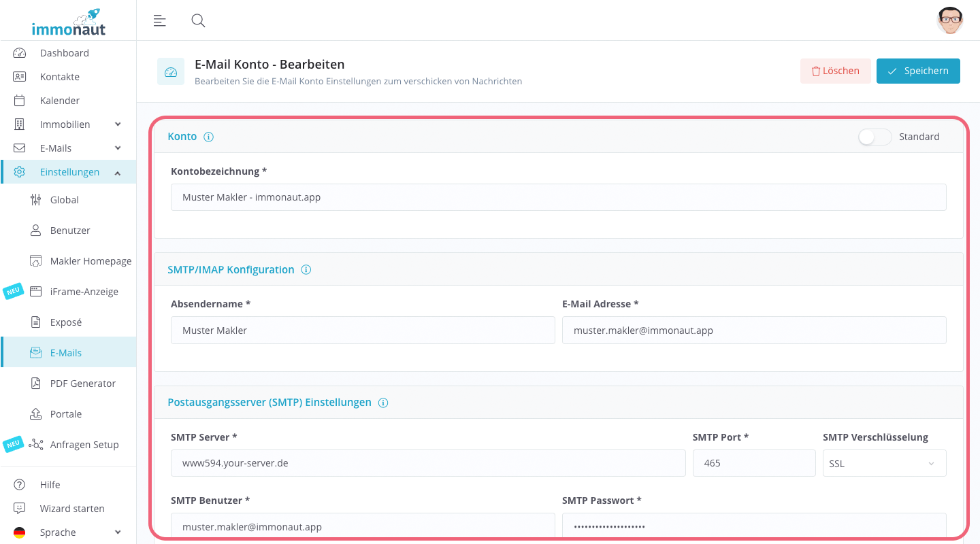Click the Löschen button
Screen dimensions: 980x544
click(x=835, y=71)
